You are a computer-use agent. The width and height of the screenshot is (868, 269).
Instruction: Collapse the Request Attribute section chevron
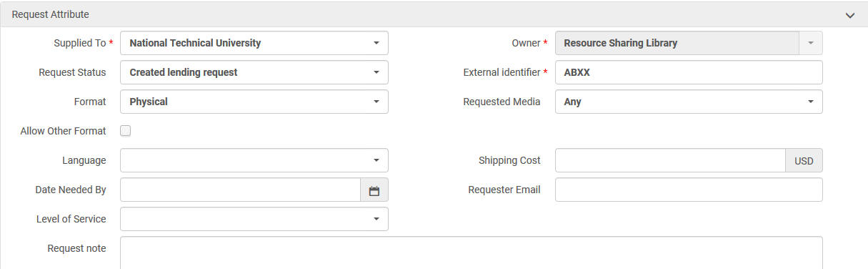point(850,14)
